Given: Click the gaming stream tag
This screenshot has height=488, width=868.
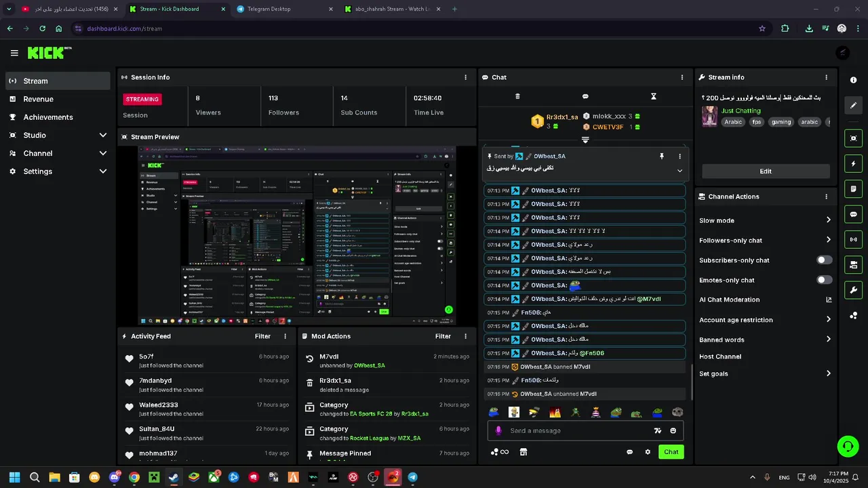Looking at the screenshot, I should point(781,122).
